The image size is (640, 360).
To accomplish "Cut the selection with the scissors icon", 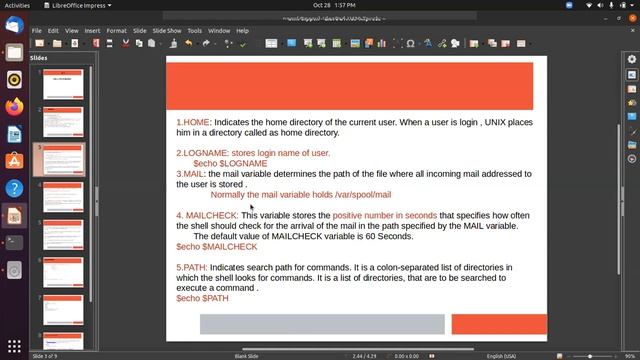I will (126, 43).
